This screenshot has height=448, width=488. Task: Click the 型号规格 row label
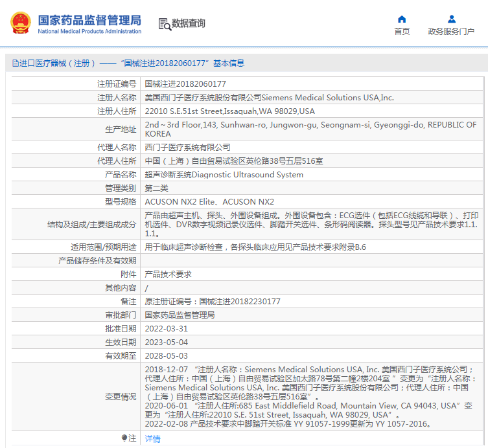(121, 202)
